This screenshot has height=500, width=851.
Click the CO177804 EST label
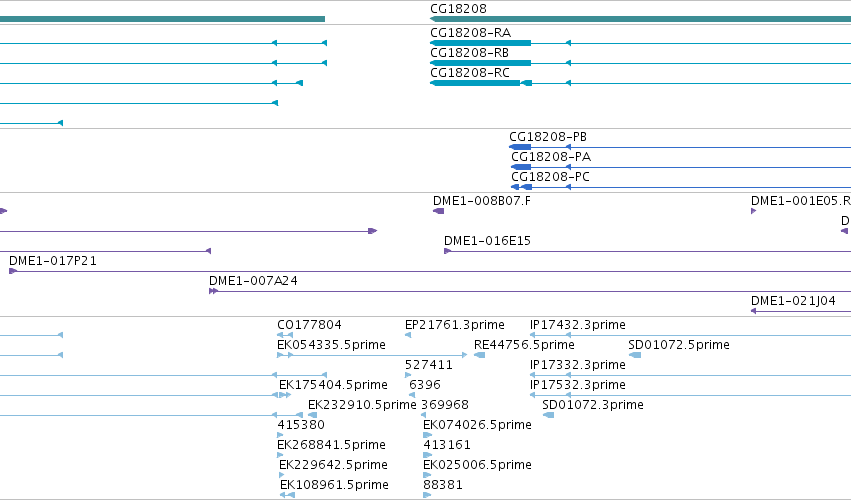click(309, 325)
